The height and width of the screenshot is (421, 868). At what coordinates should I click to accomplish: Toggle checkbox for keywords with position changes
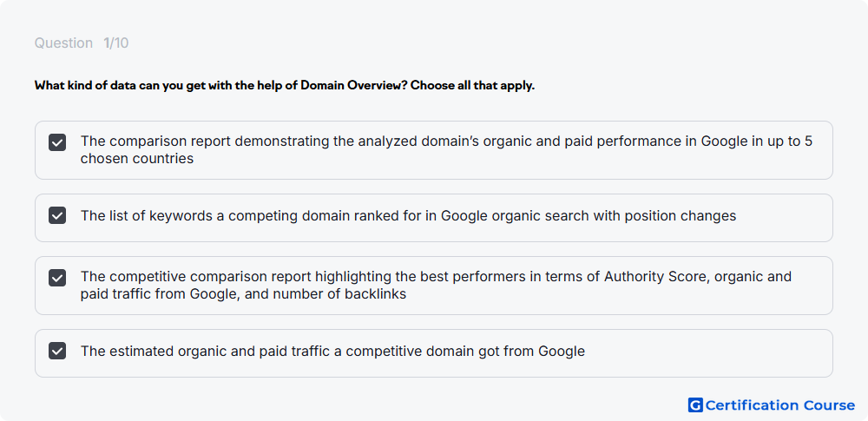[57, 215]
